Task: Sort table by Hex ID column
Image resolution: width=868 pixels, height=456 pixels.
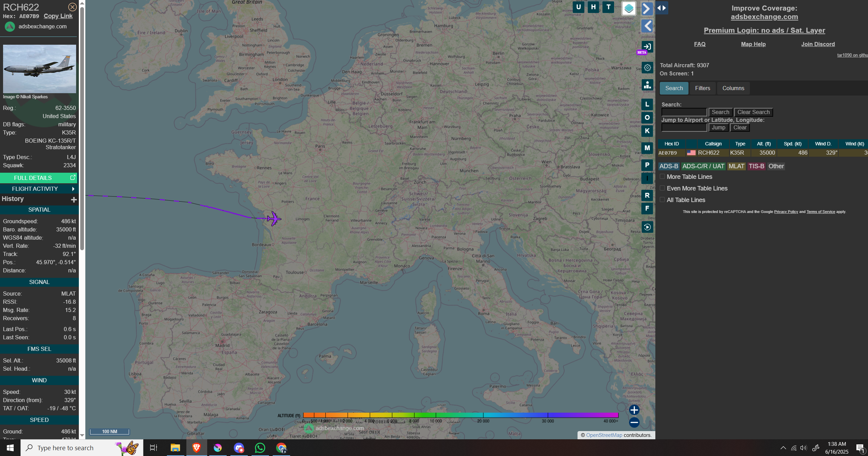Action: 671,144
